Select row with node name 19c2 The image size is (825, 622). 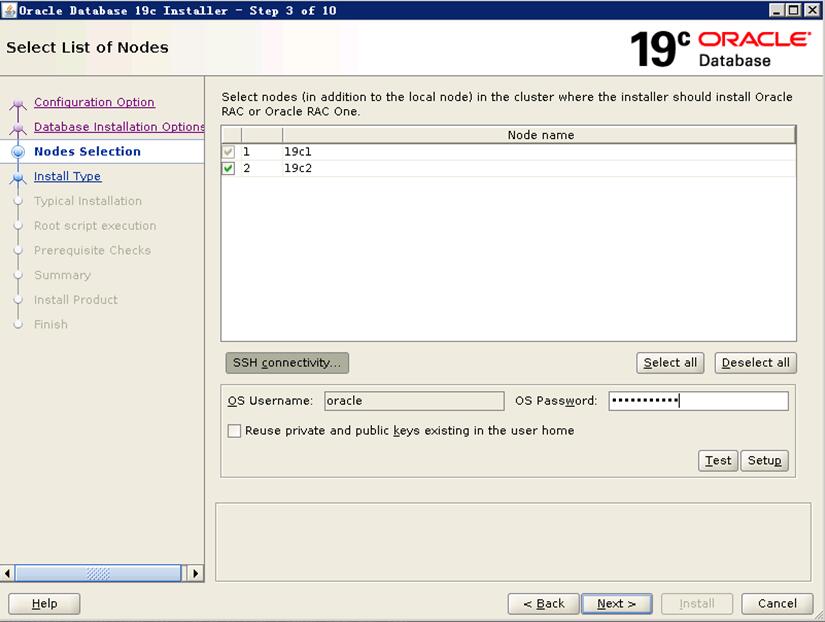[x=509, y=168]
